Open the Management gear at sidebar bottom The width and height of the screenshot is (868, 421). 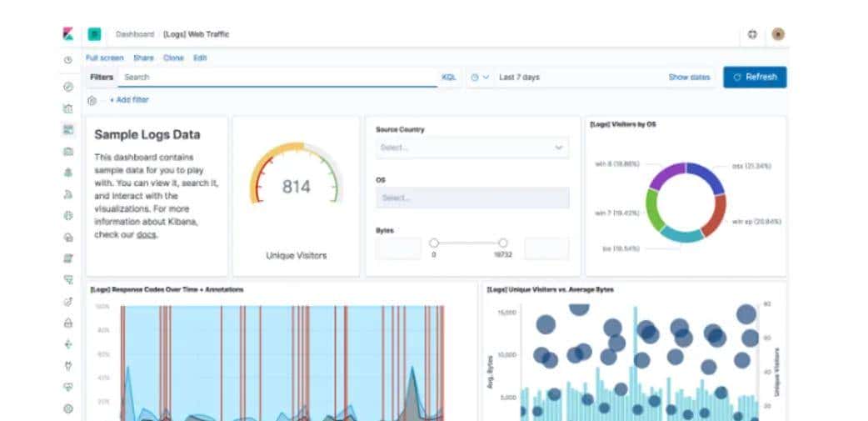coord(67,408)
